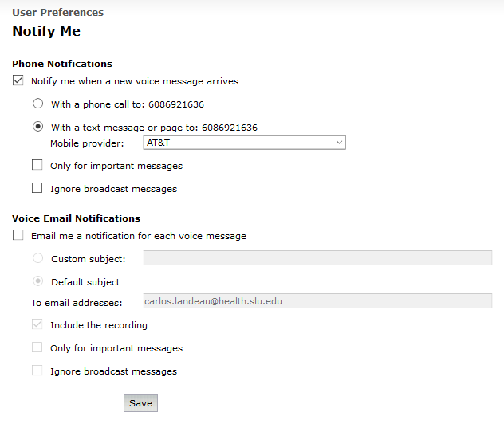The image size is (504, 424).
Task: Enable Email me a notification for each voice message
Action: click(x=18, y=235)
